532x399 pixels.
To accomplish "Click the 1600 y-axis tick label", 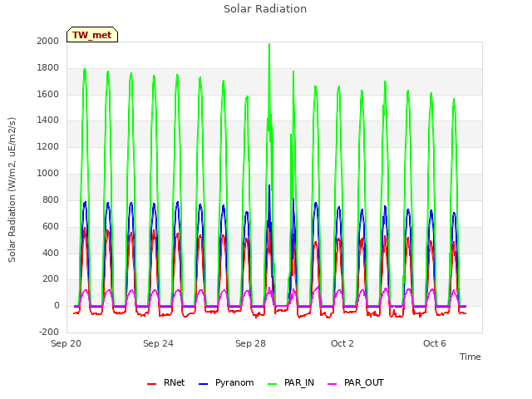I will pyautogui.click(x=48, y=94).
